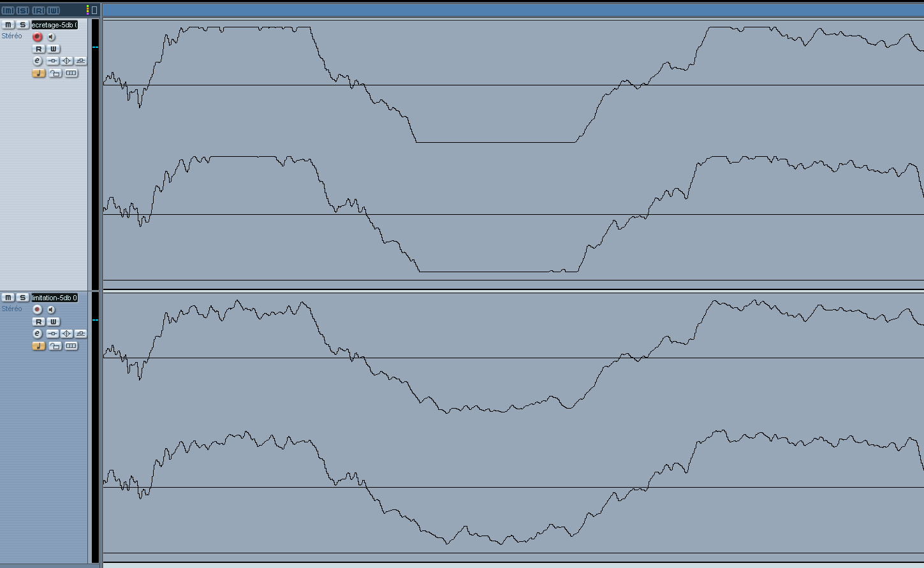Mute the ecretage-5db track
The width and height of the screenshot is (924, 568).
tap(8, 25)
